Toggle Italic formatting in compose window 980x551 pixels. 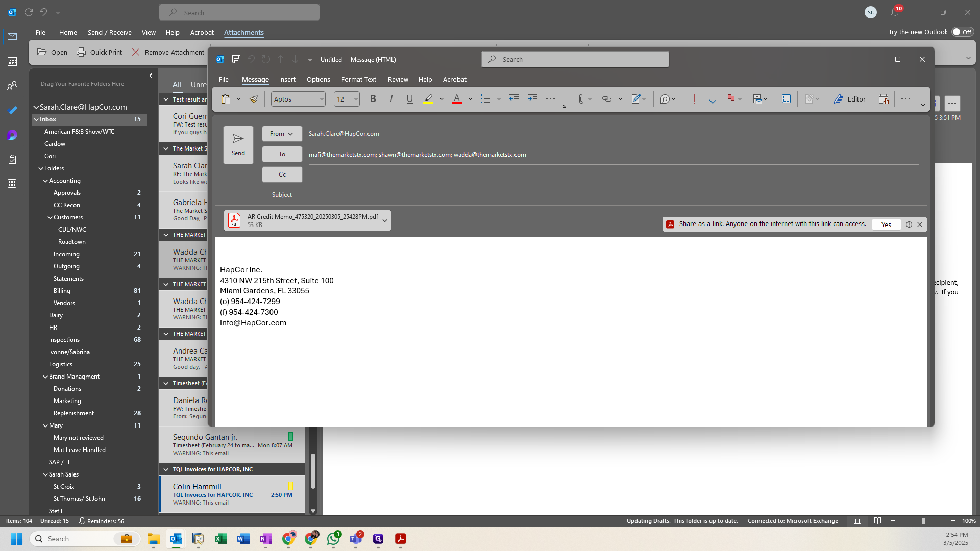point(391,99)
